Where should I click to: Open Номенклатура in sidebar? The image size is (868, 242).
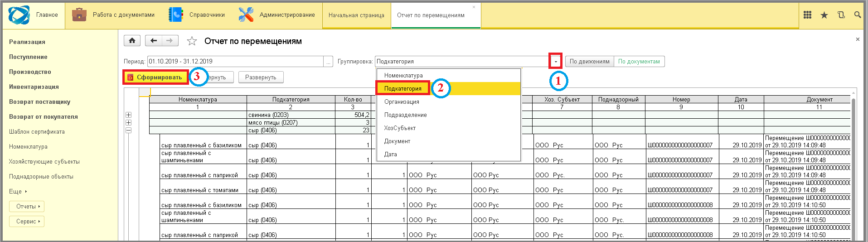click(x=28, y=147)
